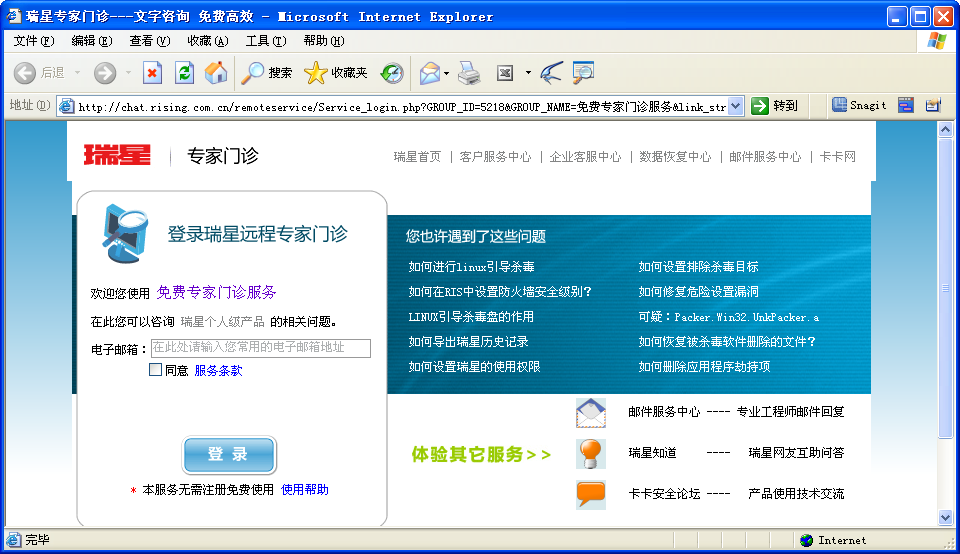
Task: Click the Mail envelope toolbar icon
Action: tap(430, 73)
